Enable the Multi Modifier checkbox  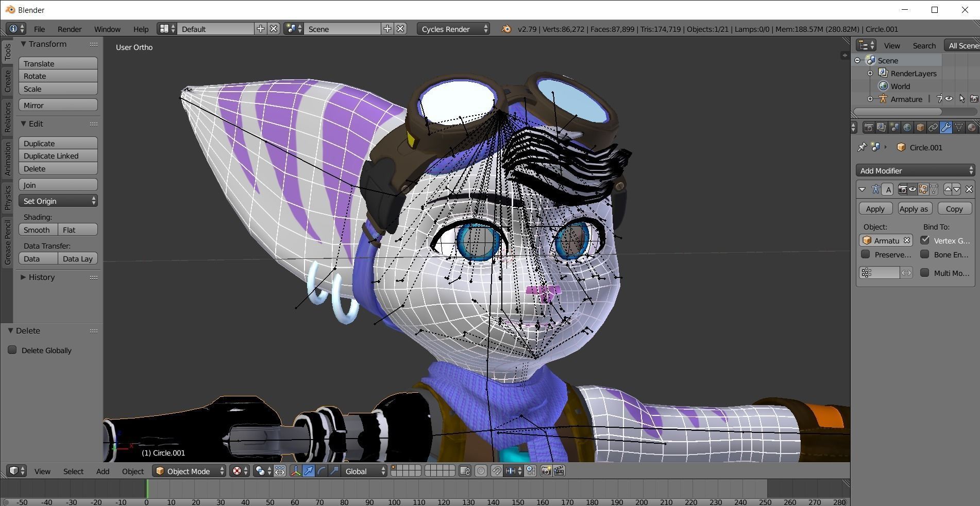tap(925, 273)
